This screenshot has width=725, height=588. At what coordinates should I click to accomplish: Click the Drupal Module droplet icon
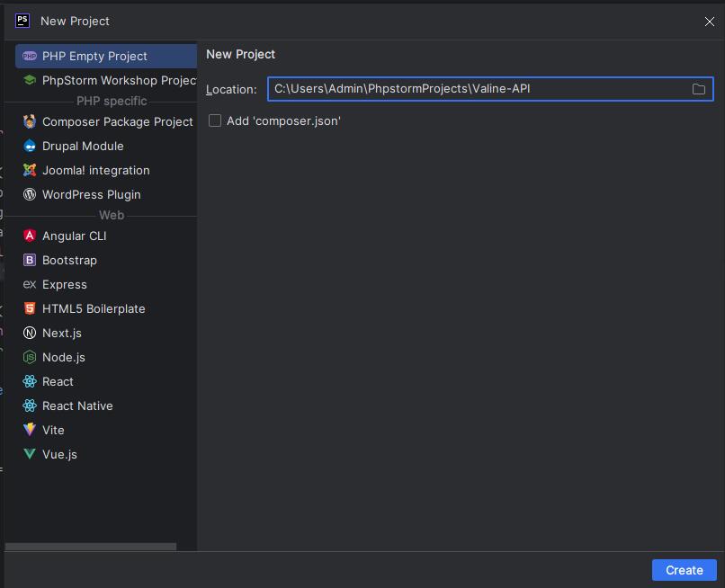tap(30, 146)
